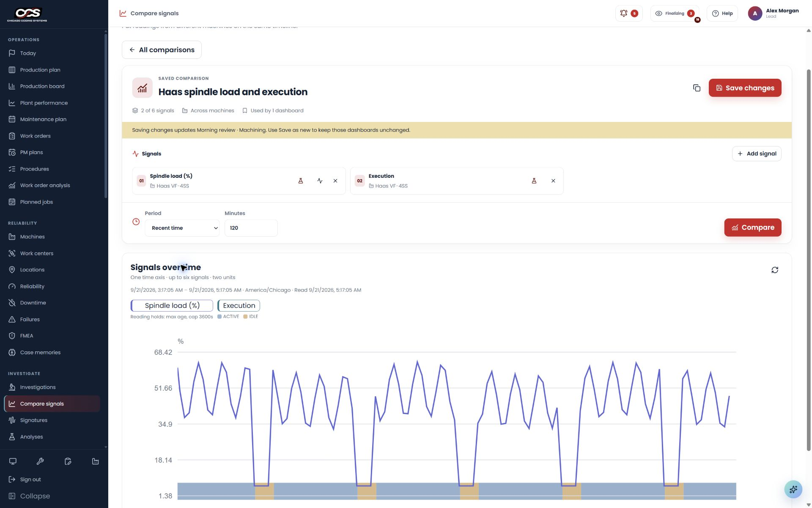Remove the Spindle load (%) signal
Screen dimensions: 812x508
[x=335, y=181]
